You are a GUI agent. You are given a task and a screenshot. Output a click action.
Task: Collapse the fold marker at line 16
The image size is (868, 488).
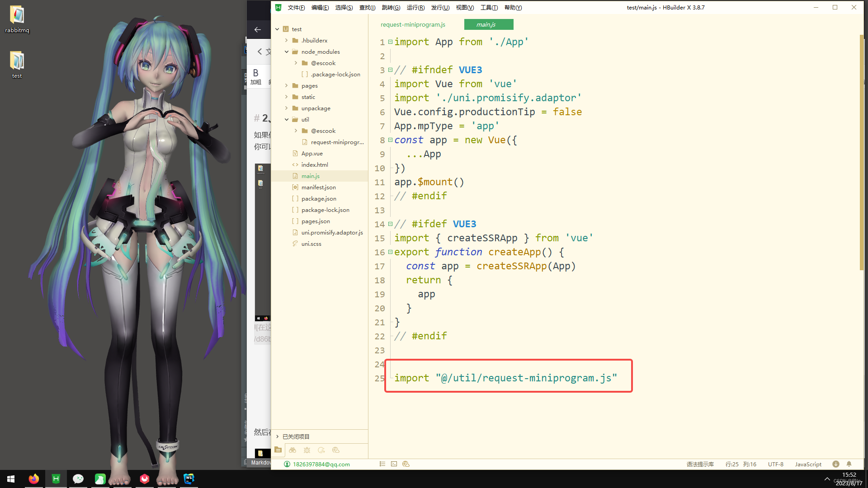390,252
